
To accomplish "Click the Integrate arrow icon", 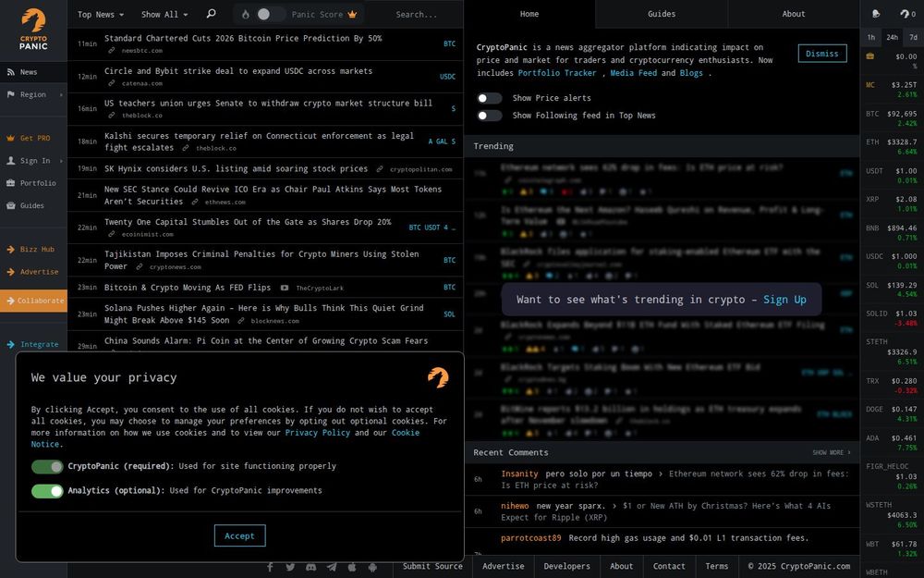I will click(x=10, y=344).
